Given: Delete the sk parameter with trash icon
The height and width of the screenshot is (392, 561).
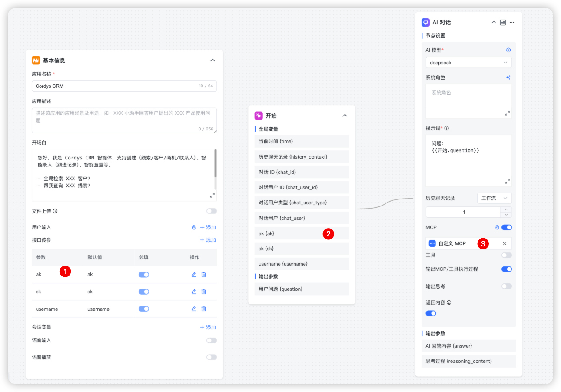Looking at the screenshot, I should [x=203, y=292].
